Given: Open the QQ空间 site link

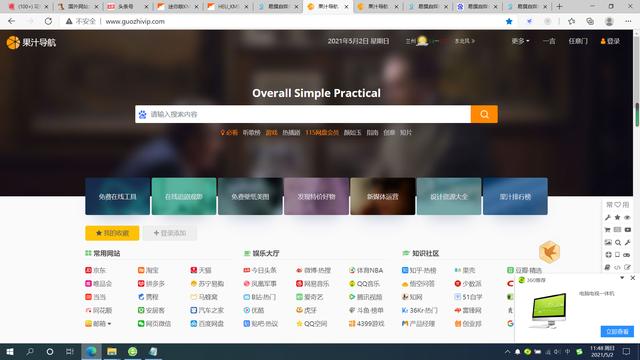Looking at the screenshot, I should pyautogui.click(x=312, y=324).
